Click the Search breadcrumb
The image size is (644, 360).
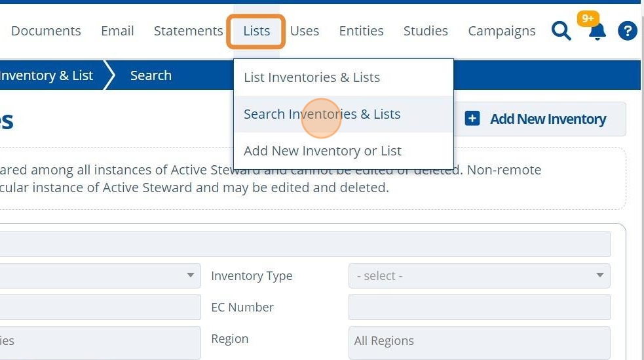pyautogui.click(x=151, y=75)
